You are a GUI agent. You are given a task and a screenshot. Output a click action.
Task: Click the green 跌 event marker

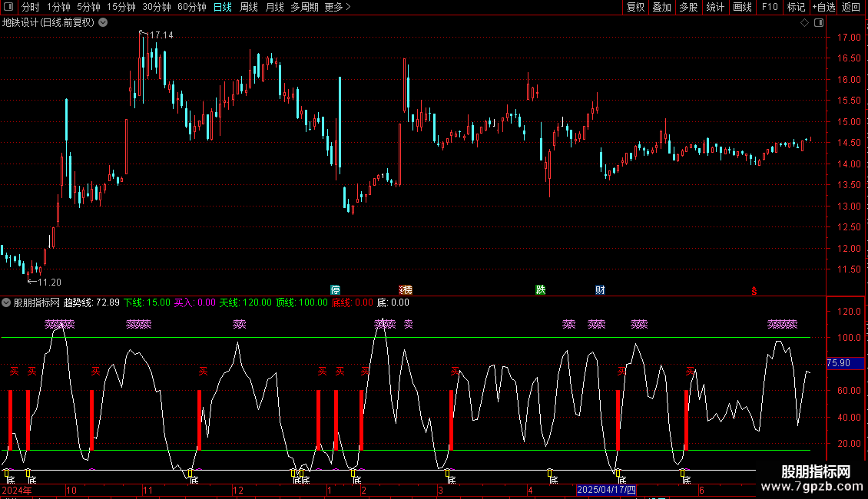pos(541,290)
